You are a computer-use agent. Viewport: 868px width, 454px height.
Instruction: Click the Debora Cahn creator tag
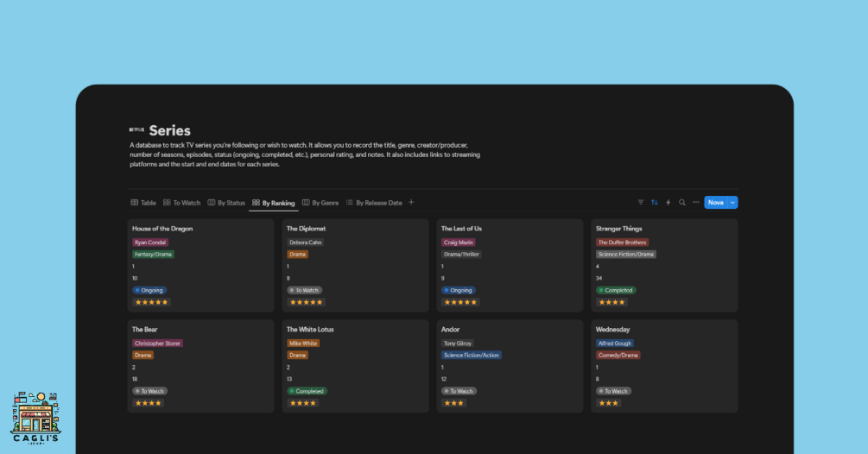pyautogui.click(x=305, y=243)
